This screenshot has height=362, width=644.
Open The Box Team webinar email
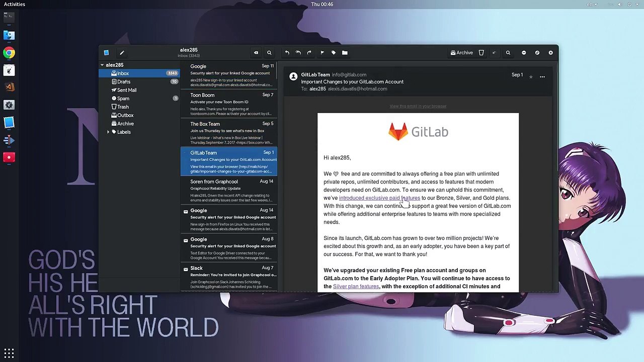pyautogui.click(x=228, y=133)
